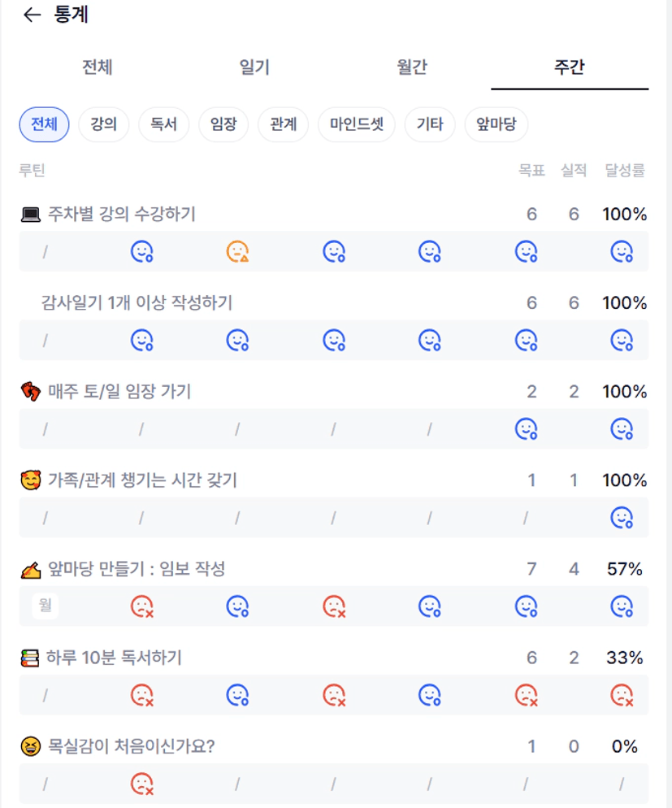Select the 앞마당 filter chip
The image size is (672, 808).
pyautogui.click(x=496, y=124)
